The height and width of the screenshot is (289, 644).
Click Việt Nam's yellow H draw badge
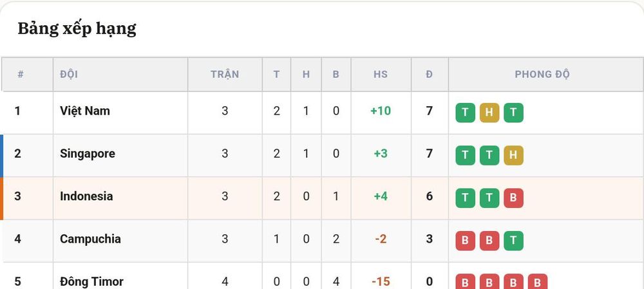pos(489,113)
